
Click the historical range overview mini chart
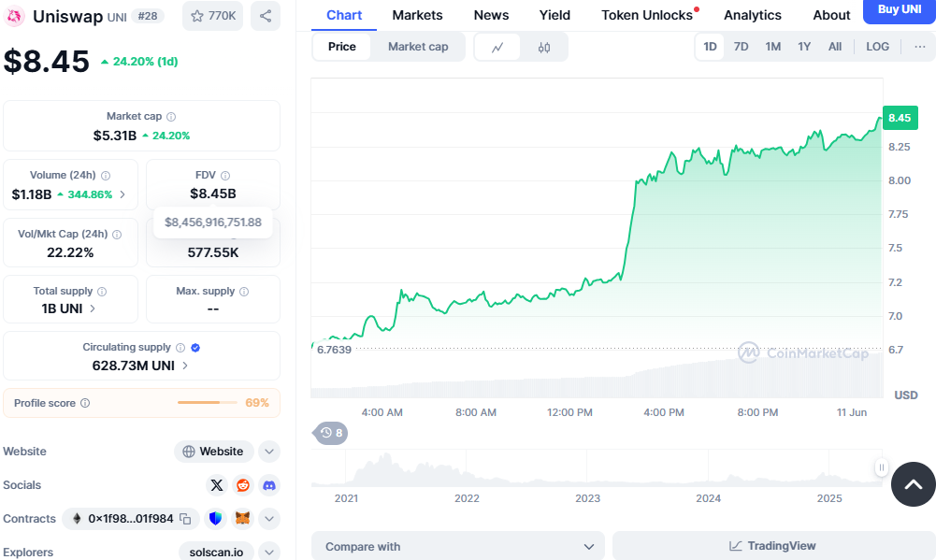597,468
